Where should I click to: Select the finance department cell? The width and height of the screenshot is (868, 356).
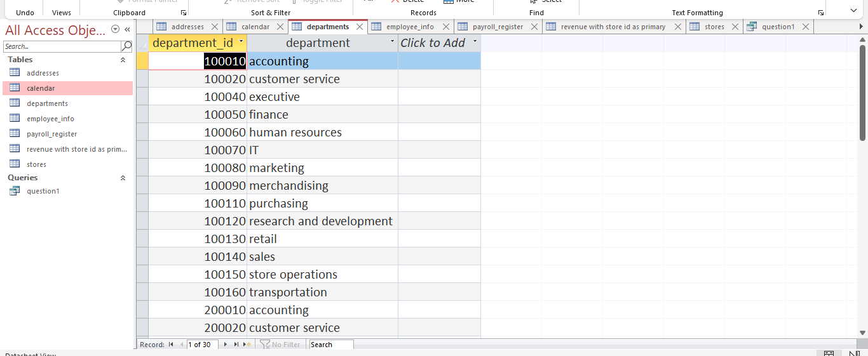pyautogui.click(x=322, y=115)
